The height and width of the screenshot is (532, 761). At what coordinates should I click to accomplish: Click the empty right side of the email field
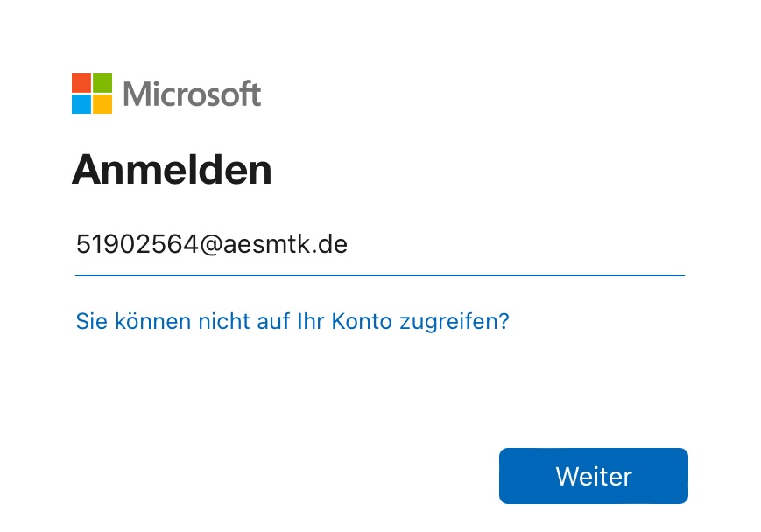click(543, 244)
